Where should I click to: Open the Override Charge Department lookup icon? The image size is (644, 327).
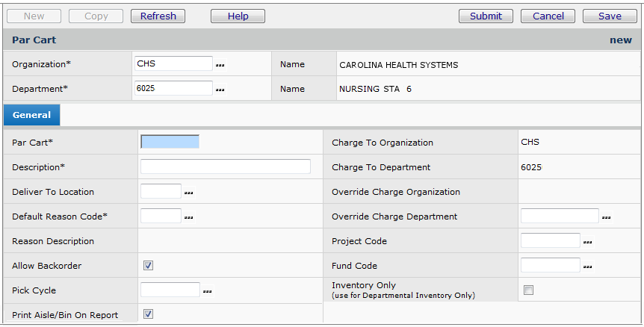(607, 217)
